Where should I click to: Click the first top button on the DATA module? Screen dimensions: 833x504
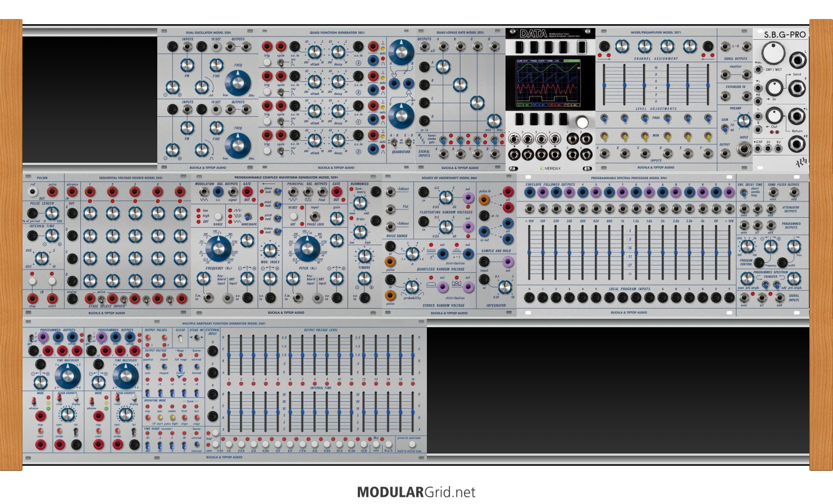(x=519, y=47)
